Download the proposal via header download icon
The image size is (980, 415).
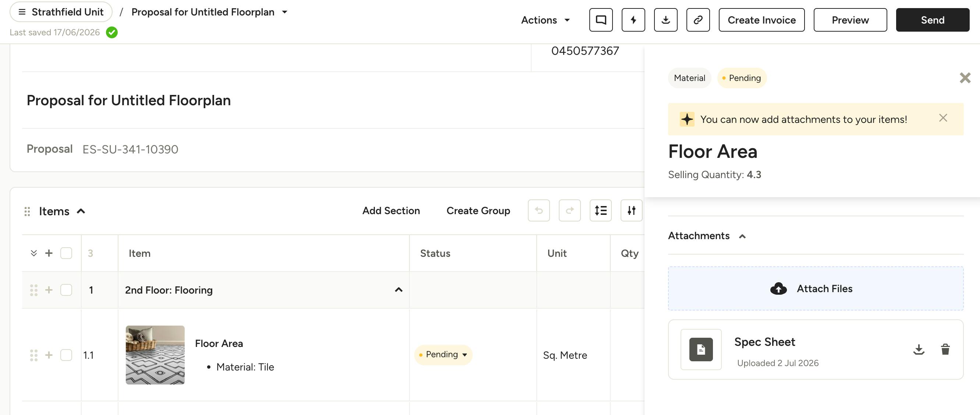(665, 20)
